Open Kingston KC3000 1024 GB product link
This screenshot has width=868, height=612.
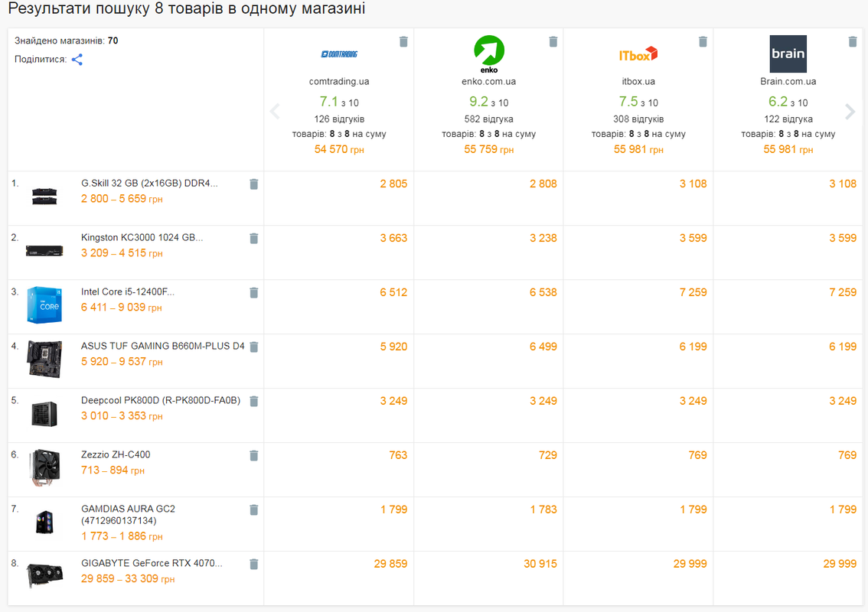click(142, 237)
